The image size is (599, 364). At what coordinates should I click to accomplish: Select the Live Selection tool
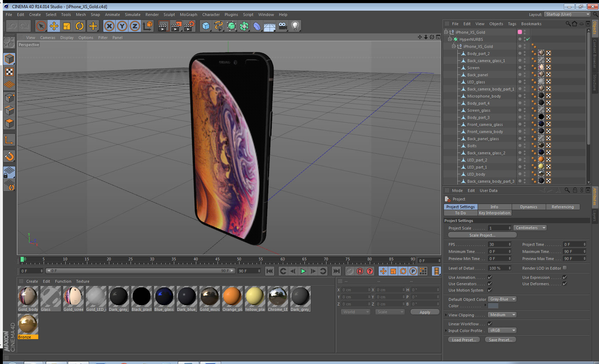tap(41, 26)
